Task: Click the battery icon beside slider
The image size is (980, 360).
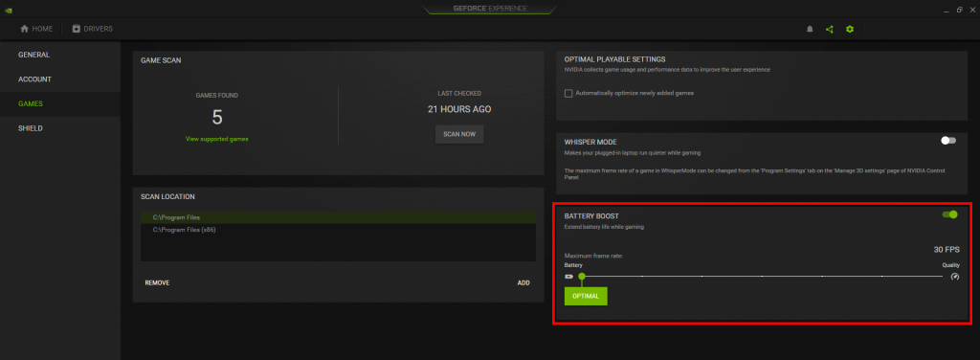Action: point(568,277)
